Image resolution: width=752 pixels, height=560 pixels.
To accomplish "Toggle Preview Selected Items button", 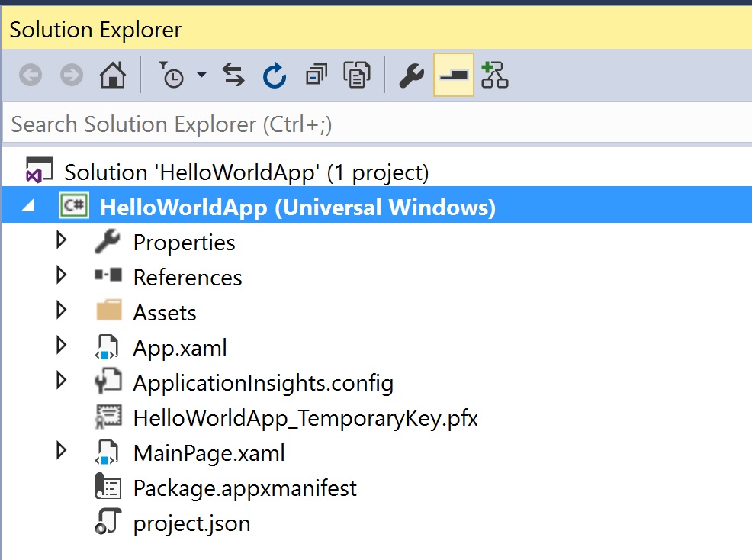I will pos(454,75).
